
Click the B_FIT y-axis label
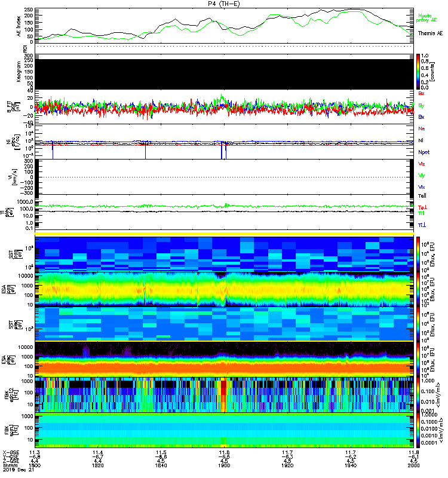13,107
